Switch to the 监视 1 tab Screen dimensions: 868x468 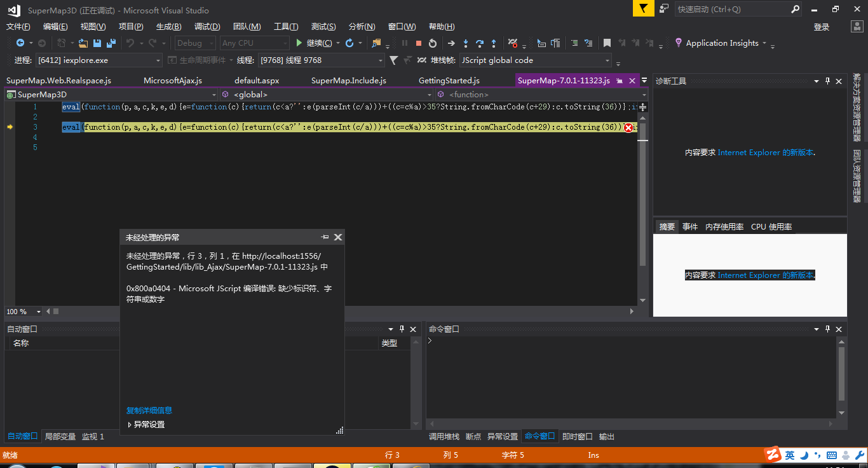tap(93, 437)
